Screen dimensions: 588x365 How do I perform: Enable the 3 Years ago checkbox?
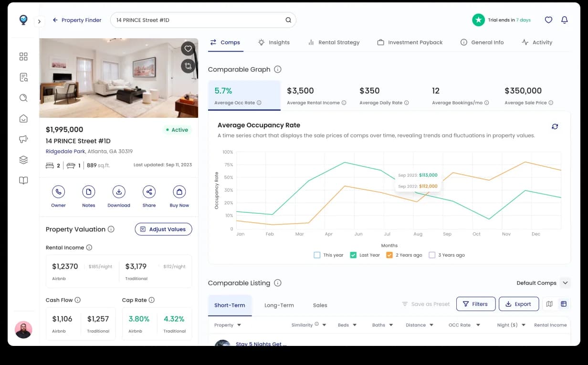coord(432,255)
